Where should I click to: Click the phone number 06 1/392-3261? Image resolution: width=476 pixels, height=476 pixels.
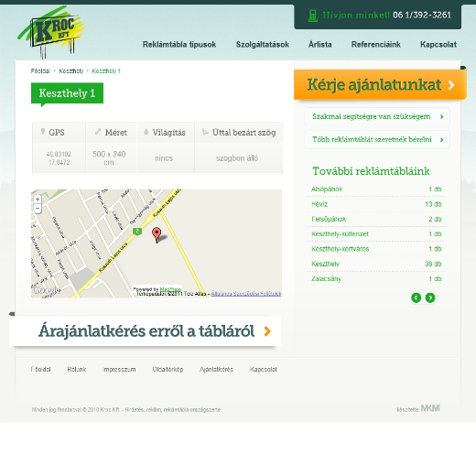[x=422, y=15]
